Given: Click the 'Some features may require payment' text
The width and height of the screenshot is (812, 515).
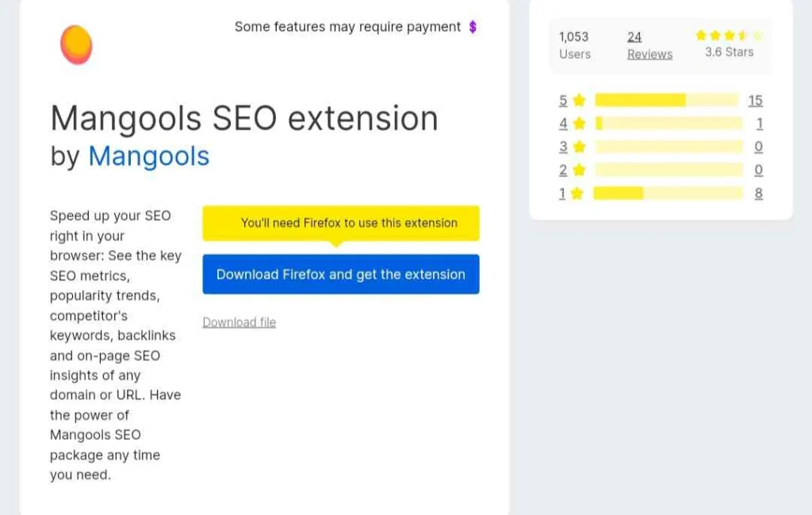Looking at the screenshot, I should point(347,27).
